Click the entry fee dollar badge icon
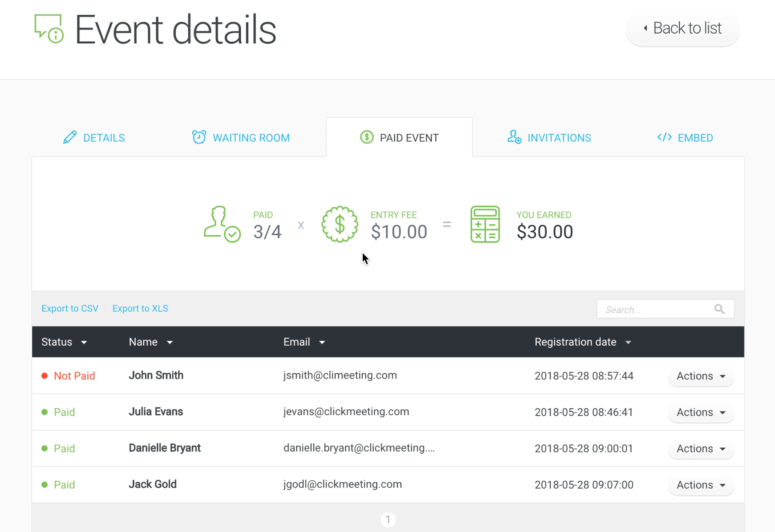The width and height of the screenshot is (775, 532). tap(340, 224)
